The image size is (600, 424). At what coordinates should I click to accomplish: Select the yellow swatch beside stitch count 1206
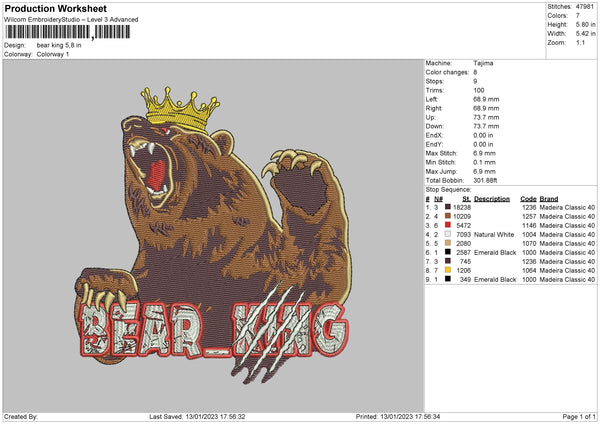447,270
